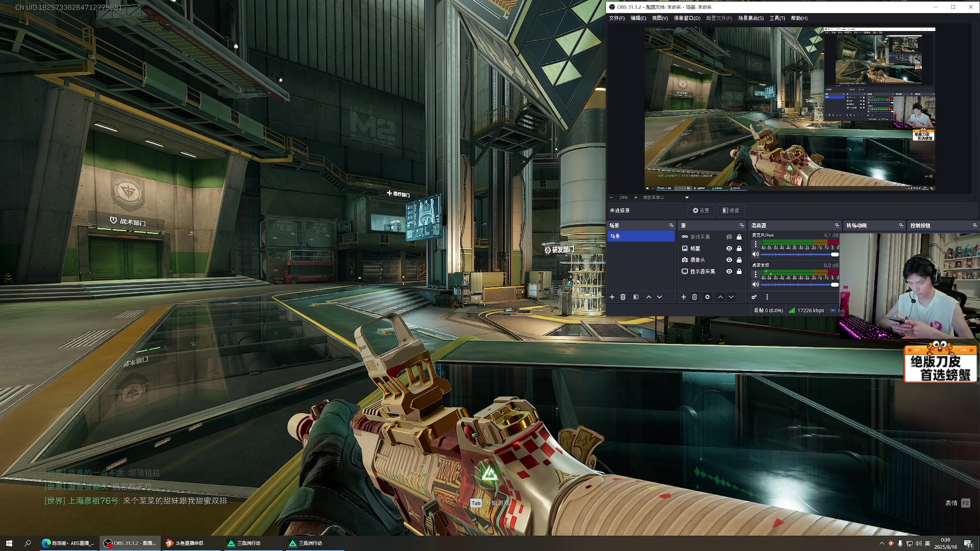Open scene filters icon in 场景 panel toolbar

pos(636,297)
